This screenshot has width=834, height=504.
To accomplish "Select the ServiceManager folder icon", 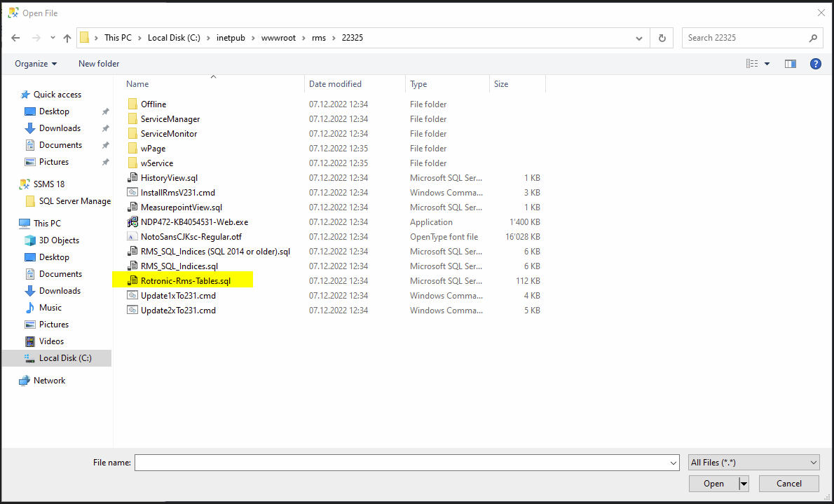I will click(132, 119).
